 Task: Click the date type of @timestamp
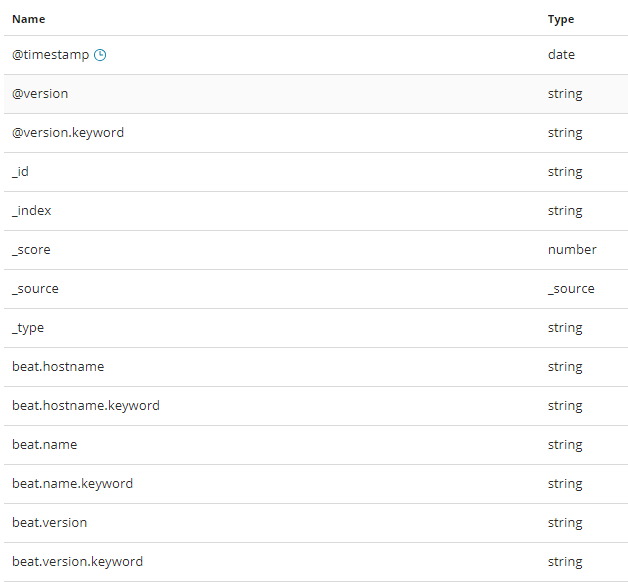[x=561, y=55]
